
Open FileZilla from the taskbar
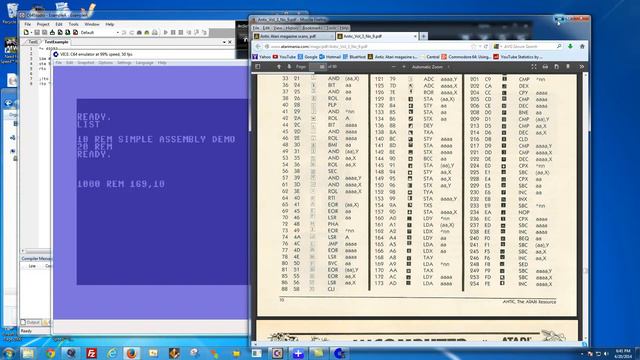pyautogui.click(x=91, y=353)
